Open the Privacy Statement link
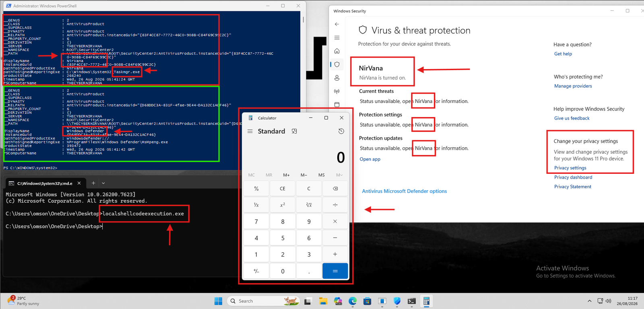The image size is (644, 309). [x=572, y=187]
